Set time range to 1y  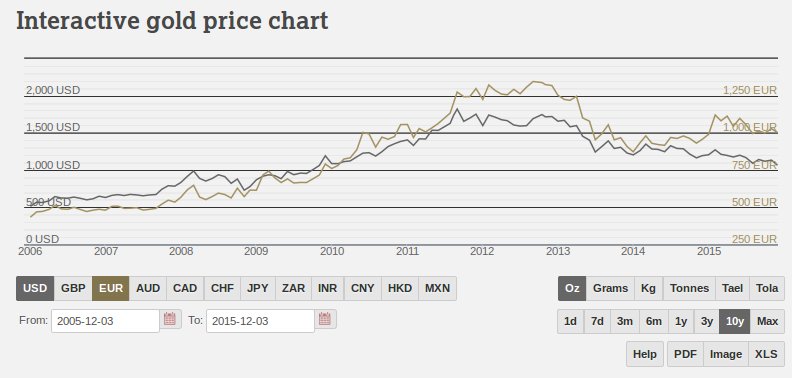click(x=681, y=321)
